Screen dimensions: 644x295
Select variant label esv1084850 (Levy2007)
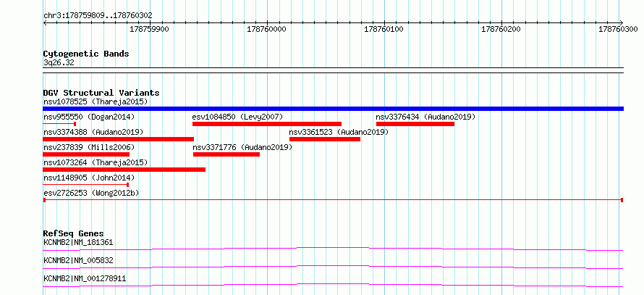[238, 117]
